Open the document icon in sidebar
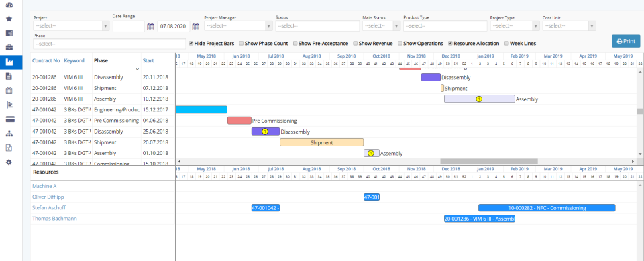Image resolution: width=644 pixels, height=261 pixels. click(9, 76)
